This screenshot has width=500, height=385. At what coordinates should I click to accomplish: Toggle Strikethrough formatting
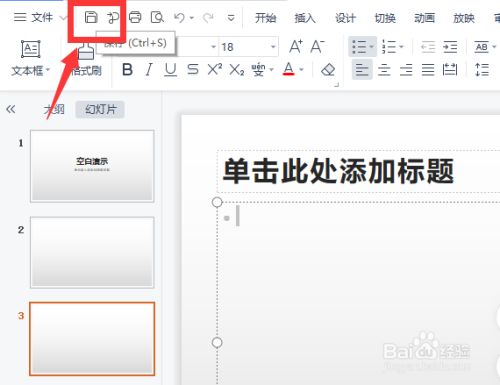(x=192, y=70)
